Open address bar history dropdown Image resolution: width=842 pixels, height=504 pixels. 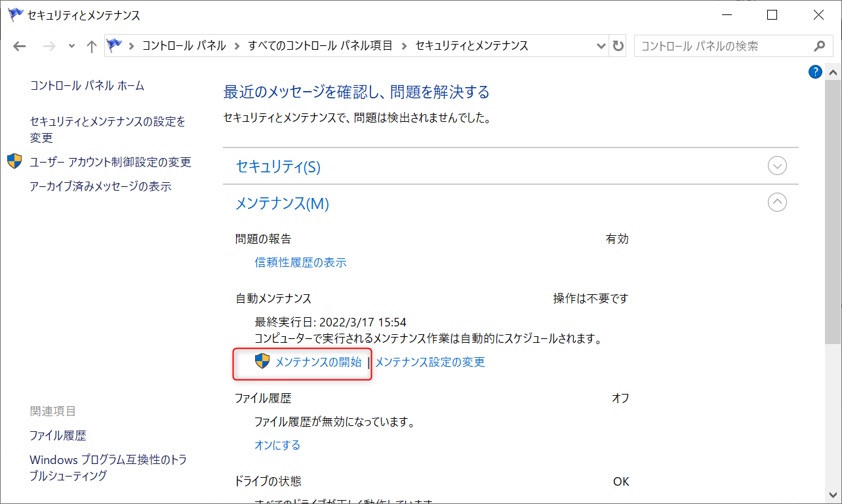click(601, 46)
